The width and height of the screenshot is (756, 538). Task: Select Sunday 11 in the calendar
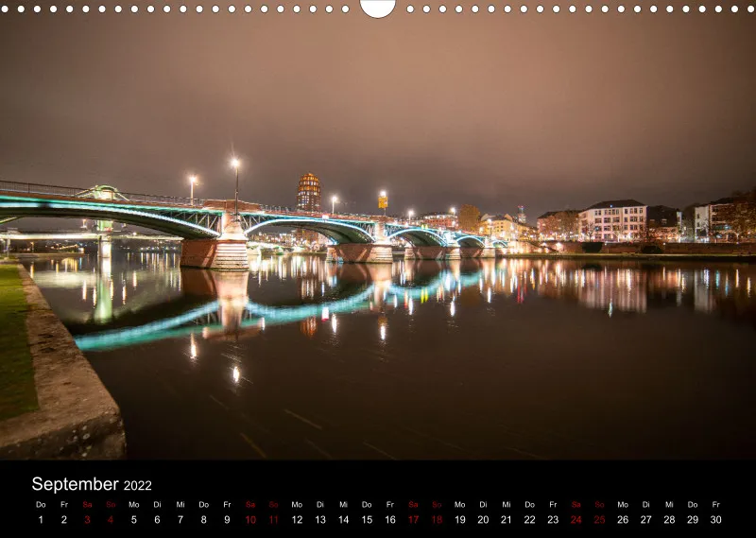pos(273,520)
